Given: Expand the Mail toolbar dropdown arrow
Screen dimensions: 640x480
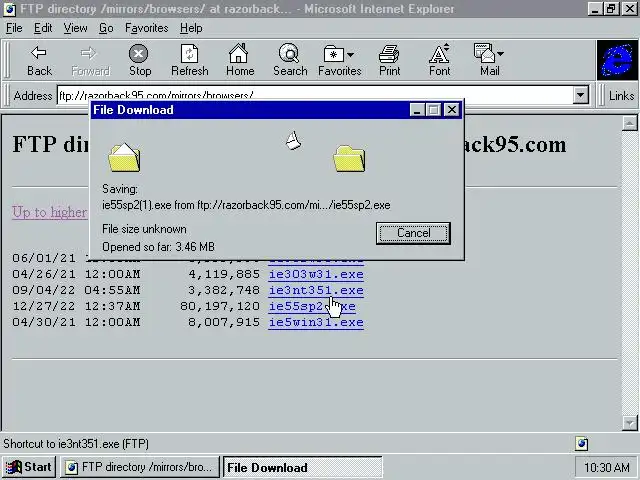Looking at the screenshot, I should tap(500, 53).
